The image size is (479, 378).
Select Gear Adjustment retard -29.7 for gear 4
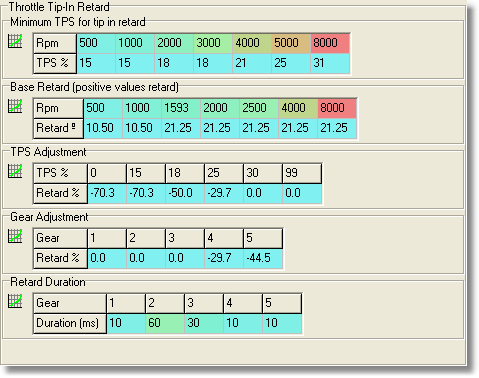click(224, 258)
